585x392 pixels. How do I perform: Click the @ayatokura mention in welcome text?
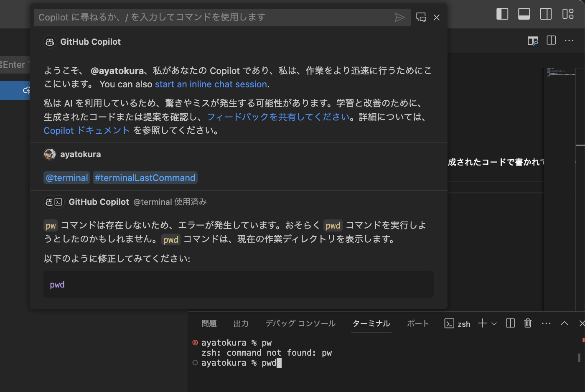click(117, 71)
